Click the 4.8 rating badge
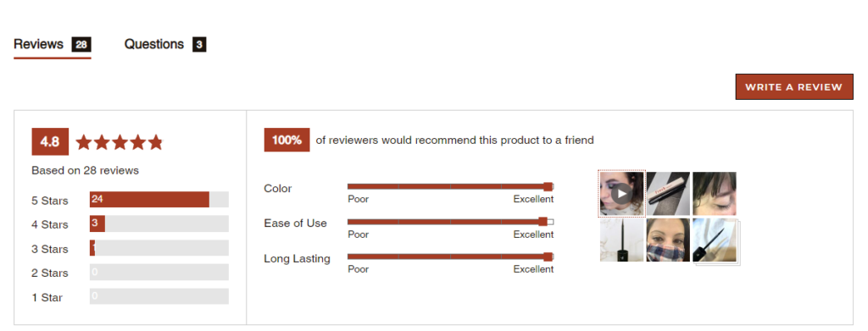 [x=50, y=141]
